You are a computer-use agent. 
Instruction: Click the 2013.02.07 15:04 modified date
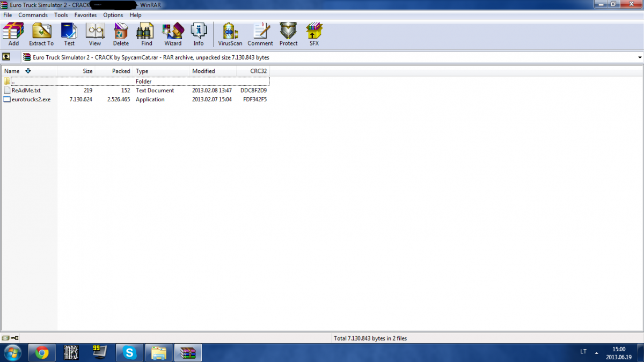212,99
